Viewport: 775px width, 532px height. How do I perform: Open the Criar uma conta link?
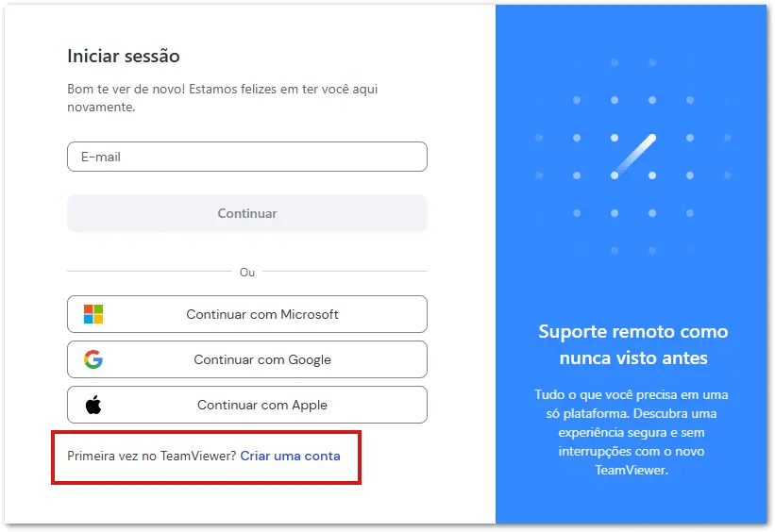(290, 456)
